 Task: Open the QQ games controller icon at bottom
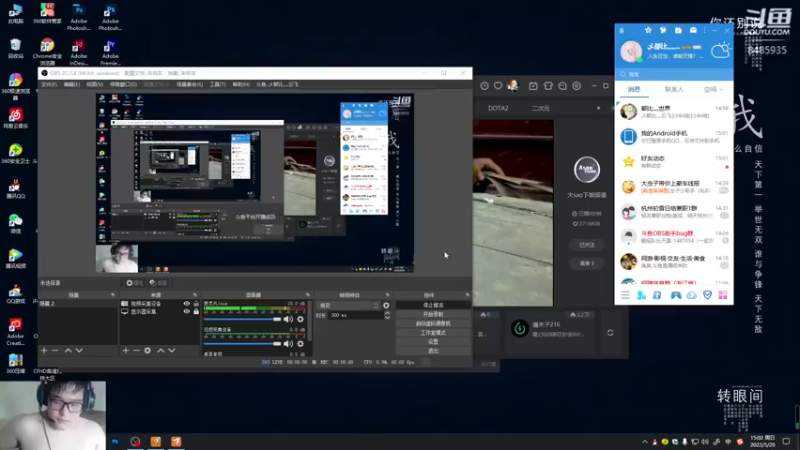(x=676, y=295)
